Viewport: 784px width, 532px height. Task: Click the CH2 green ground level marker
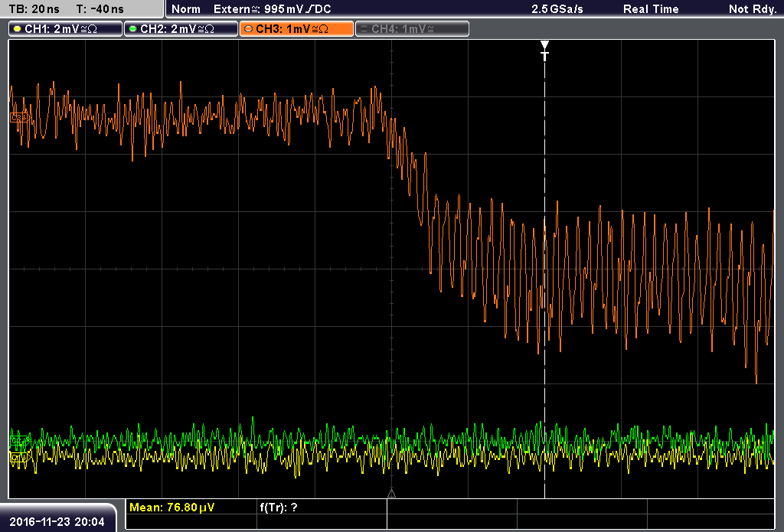(x=19, y=440)
